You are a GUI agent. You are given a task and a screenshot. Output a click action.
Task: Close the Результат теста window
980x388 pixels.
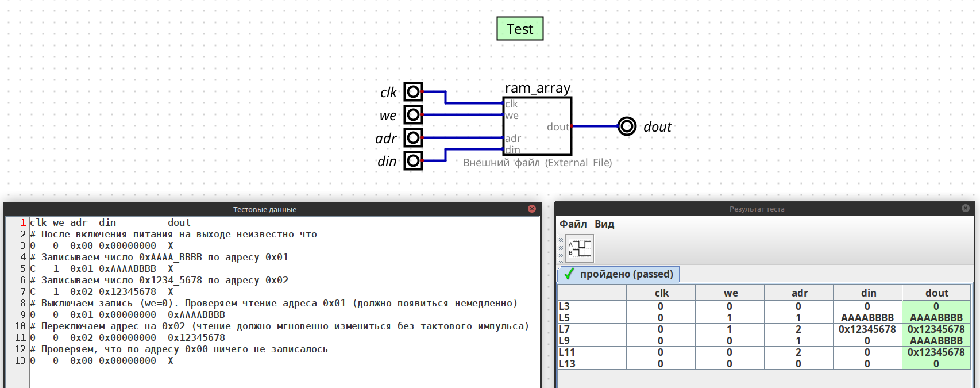coord(966,208)
